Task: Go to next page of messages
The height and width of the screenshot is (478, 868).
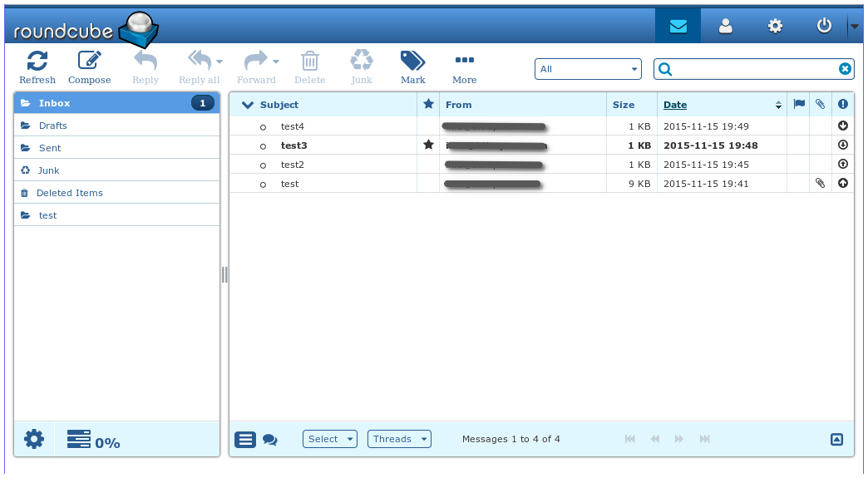Action: pyautogui.click(x=678, y=439)
